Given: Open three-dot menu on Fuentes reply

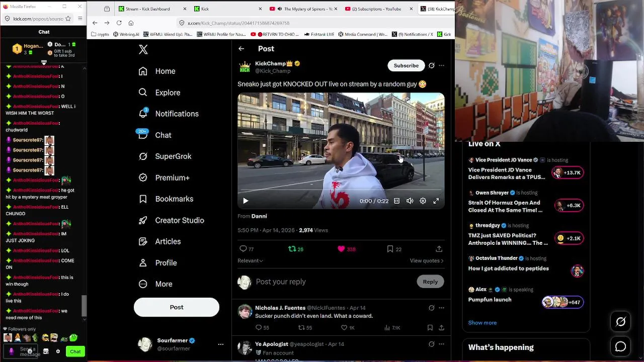Looking at the screenshot, I should (442, 308).
